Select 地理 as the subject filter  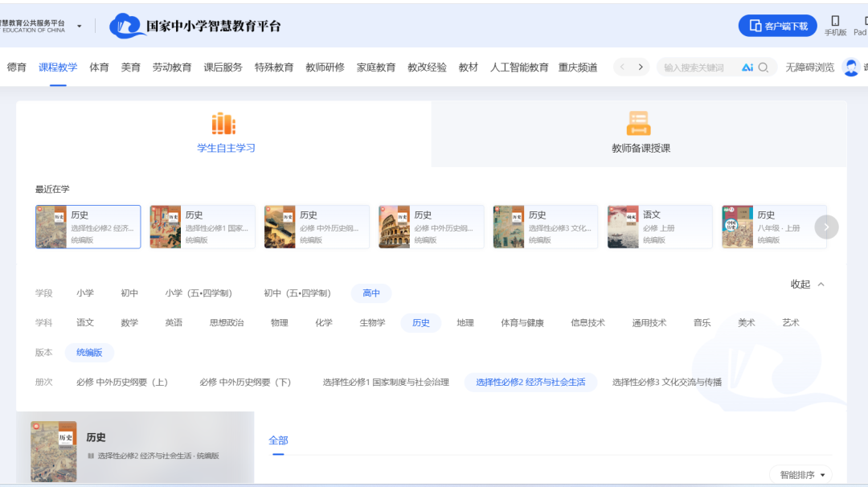[x=465, y=322]
